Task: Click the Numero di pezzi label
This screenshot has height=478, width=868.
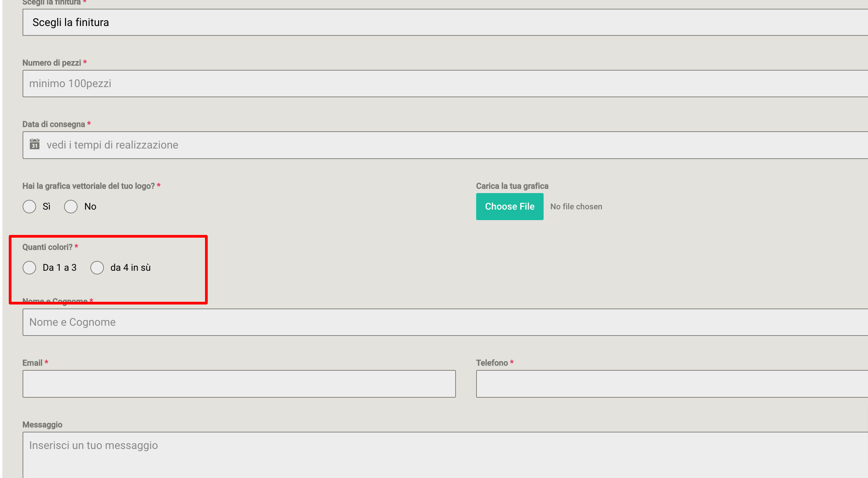Action: (52, 63)
